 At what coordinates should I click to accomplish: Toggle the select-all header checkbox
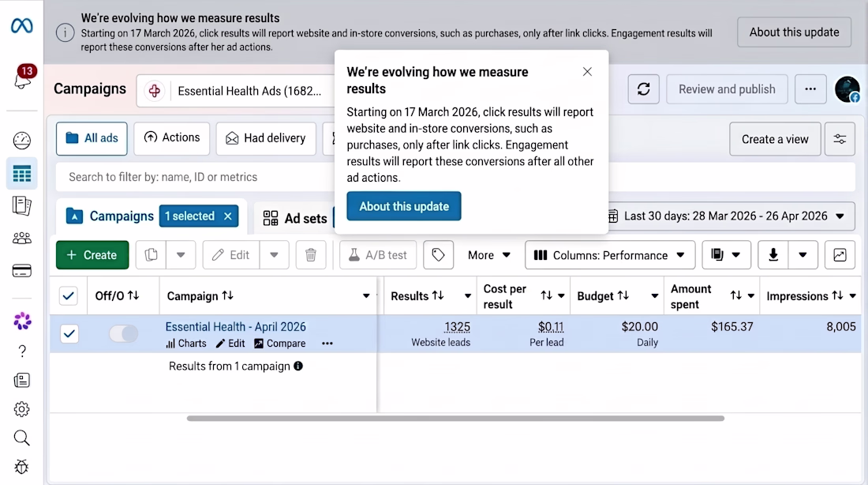click(x=69, y=296)
